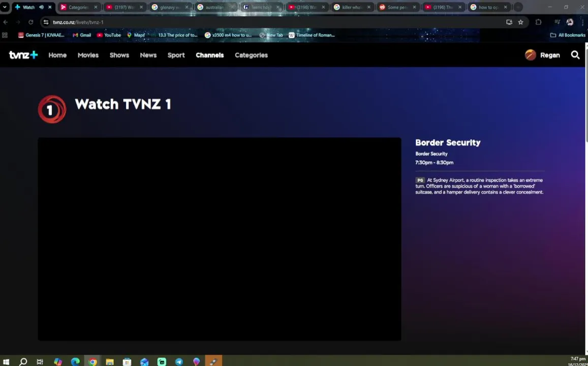The width and height of the screenshot is (588, 366).
Task: Go to Home in TVNZ+ nav
Action: point(57,55)
